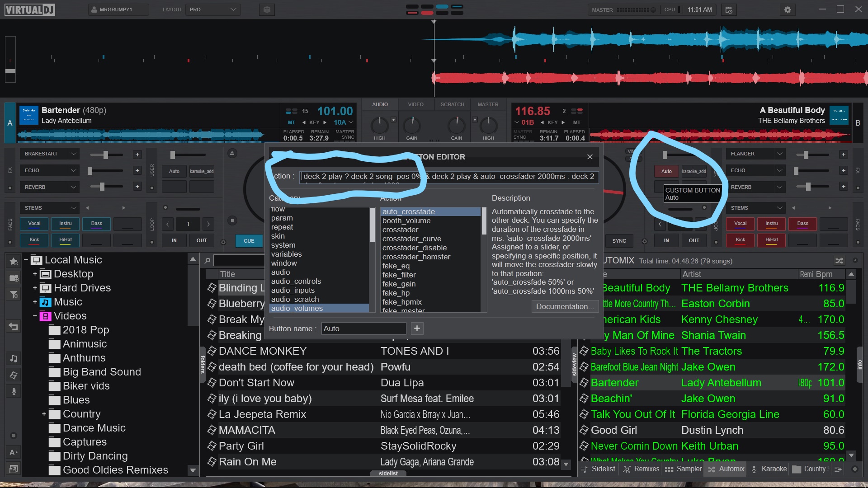The width and height of the screenshot is (868, 488).
Task: Collapse the Videos folder tree
Action: pyautogui.click(x=35, y=316)
